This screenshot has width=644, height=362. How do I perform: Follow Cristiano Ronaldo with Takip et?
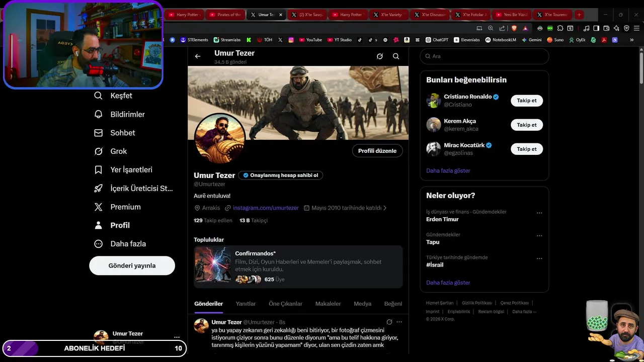pyautogui.click(x=527, y=101)
